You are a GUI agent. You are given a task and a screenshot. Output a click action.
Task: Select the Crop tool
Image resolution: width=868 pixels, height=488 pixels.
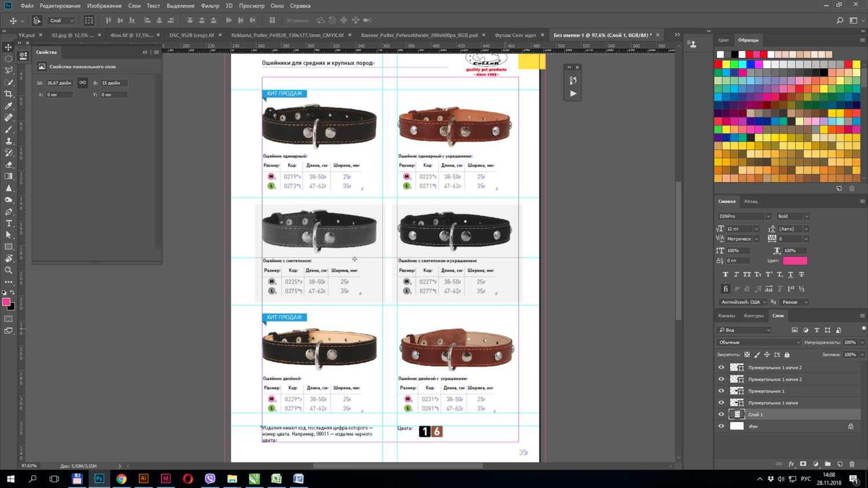point(9,94)
